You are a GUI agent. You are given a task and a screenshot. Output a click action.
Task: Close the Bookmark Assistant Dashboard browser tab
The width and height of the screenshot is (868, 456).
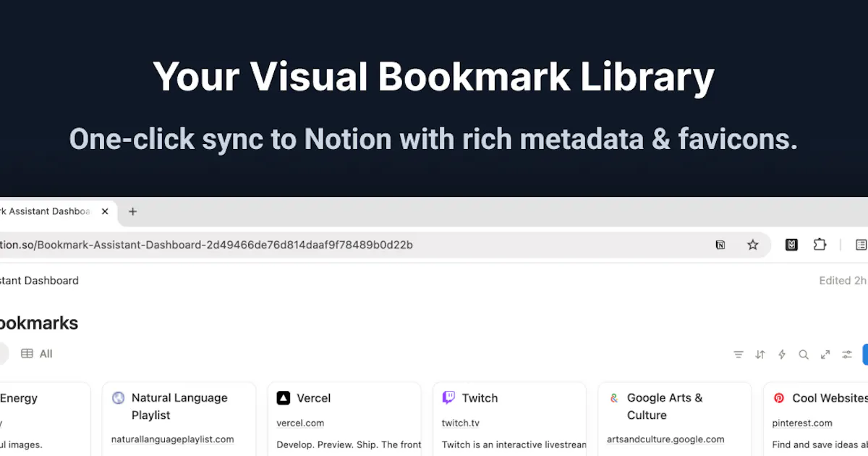pos(105,211)
